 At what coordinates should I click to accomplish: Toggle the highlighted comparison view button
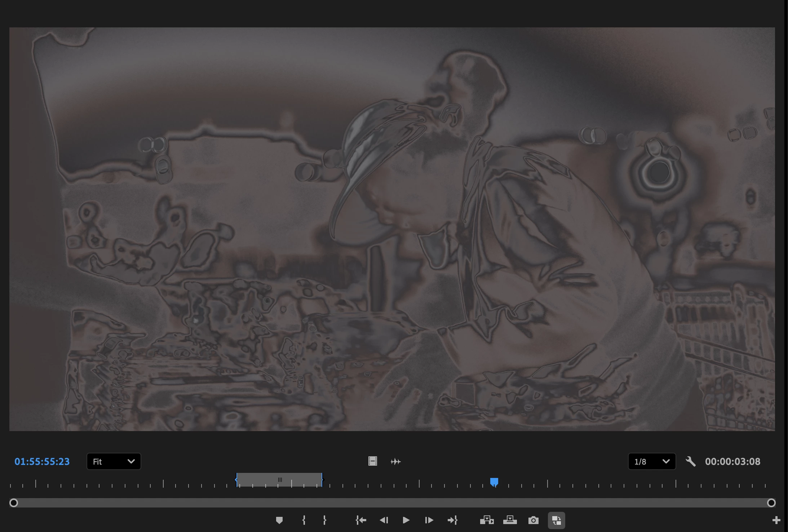(x=556, y=520)
